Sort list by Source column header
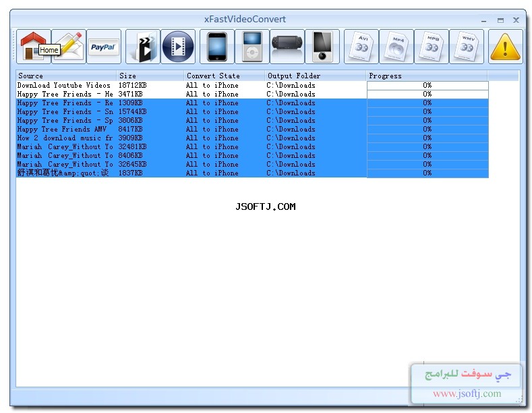532x413 pixels. (66, 76)
